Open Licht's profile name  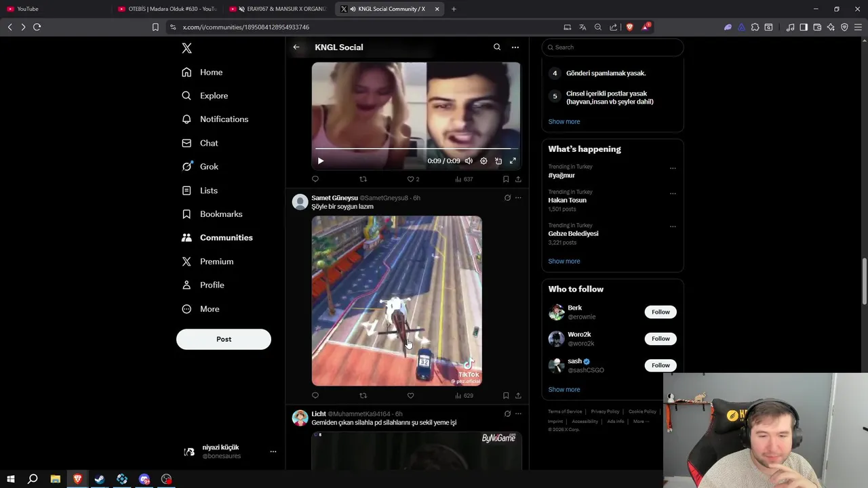[x=319, y=414]
